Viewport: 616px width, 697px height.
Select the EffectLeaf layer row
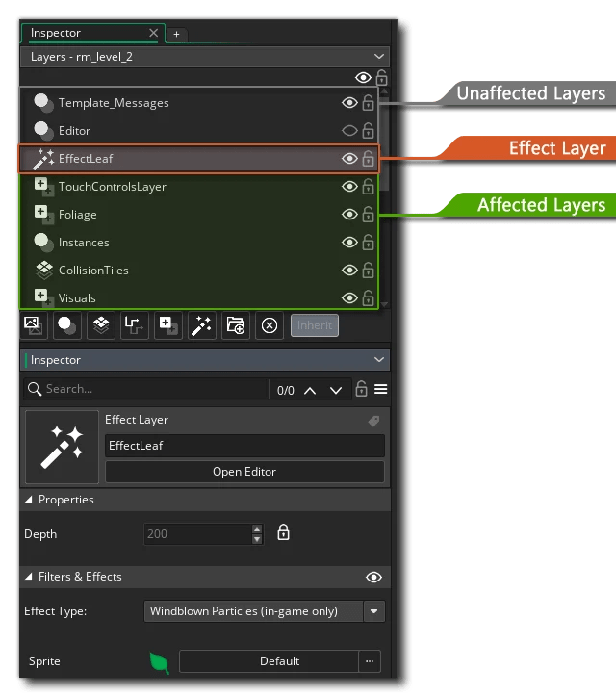(198, 159)
